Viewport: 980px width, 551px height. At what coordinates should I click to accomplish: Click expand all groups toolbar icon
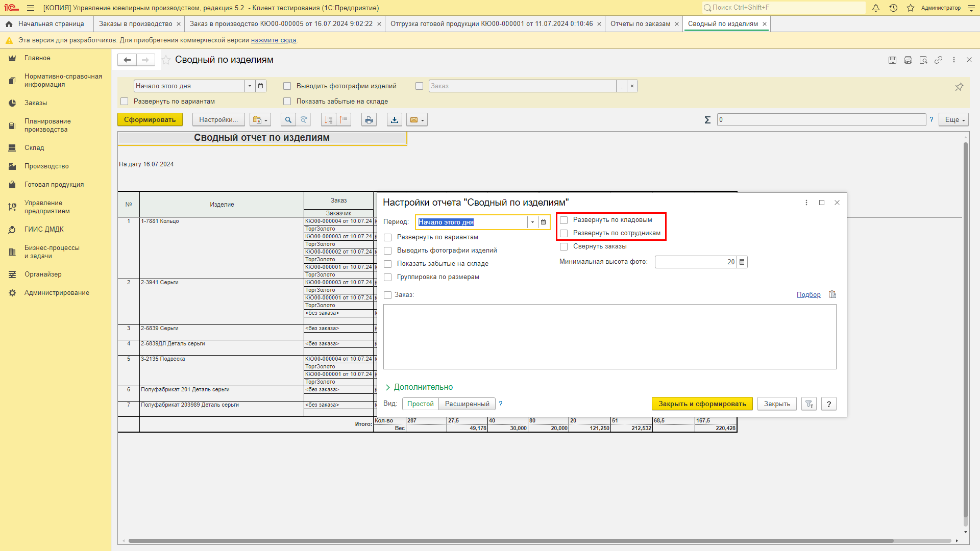click(329, 120)
